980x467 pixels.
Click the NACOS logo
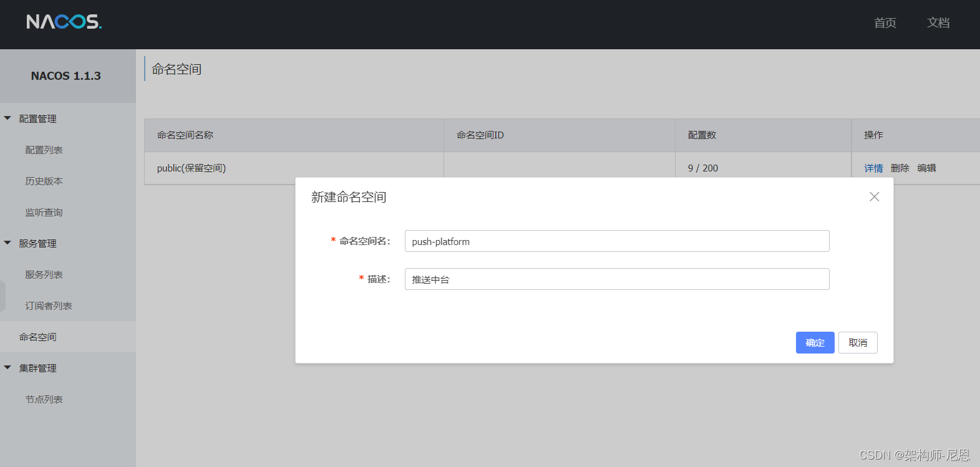tap(64, 22)
